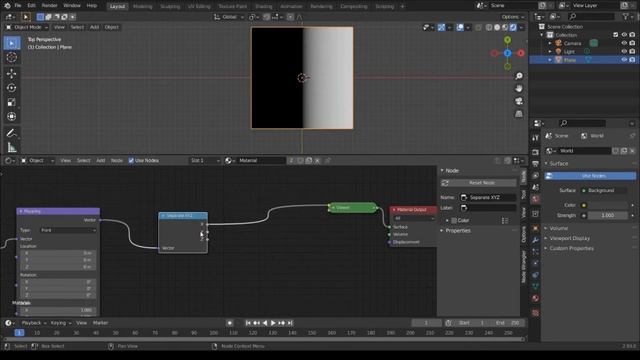Screen dimensions: 640x360
Task: Toggle Collection visibility eye icon
Action: (x=624, y=35)
